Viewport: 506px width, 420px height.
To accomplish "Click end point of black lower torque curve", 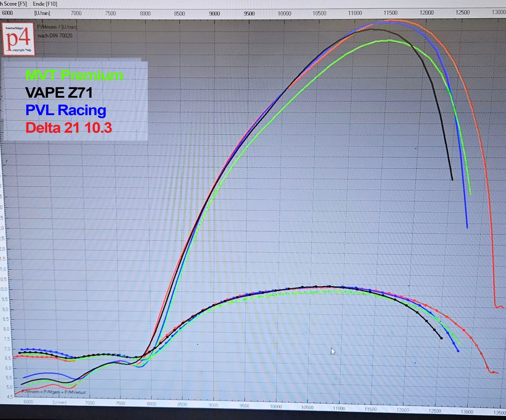I will coord(441,338).
